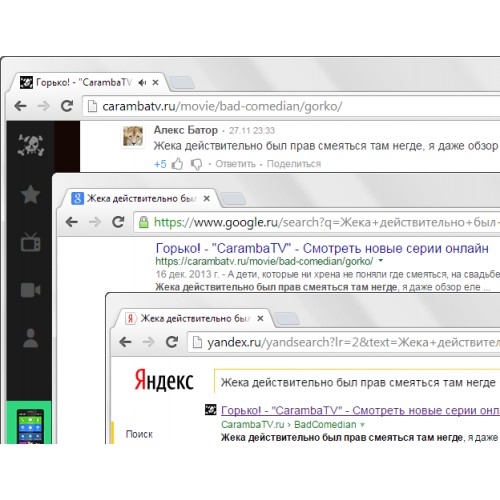
Task: Click page icon in yandex.ru address bar
Action: click(x=197, y=342)
